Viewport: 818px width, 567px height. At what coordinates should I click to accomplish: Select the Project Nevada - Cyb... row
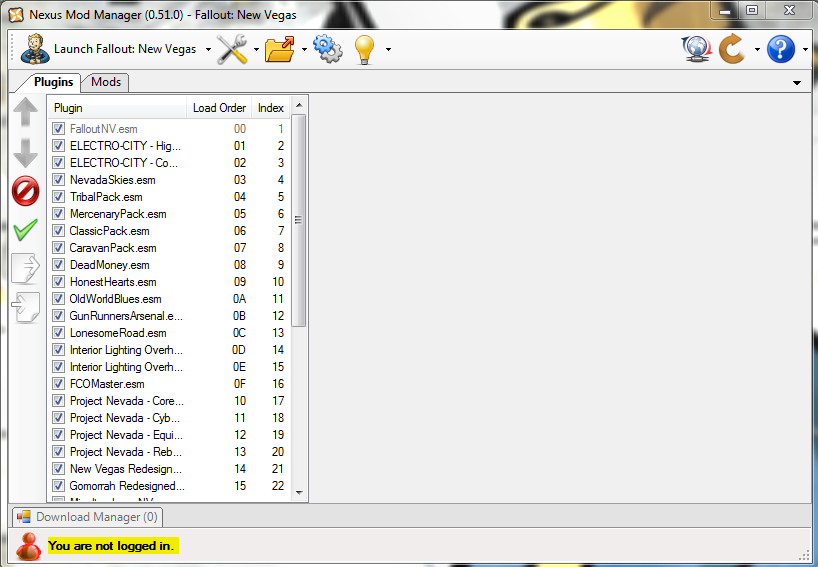pos(169,418)
